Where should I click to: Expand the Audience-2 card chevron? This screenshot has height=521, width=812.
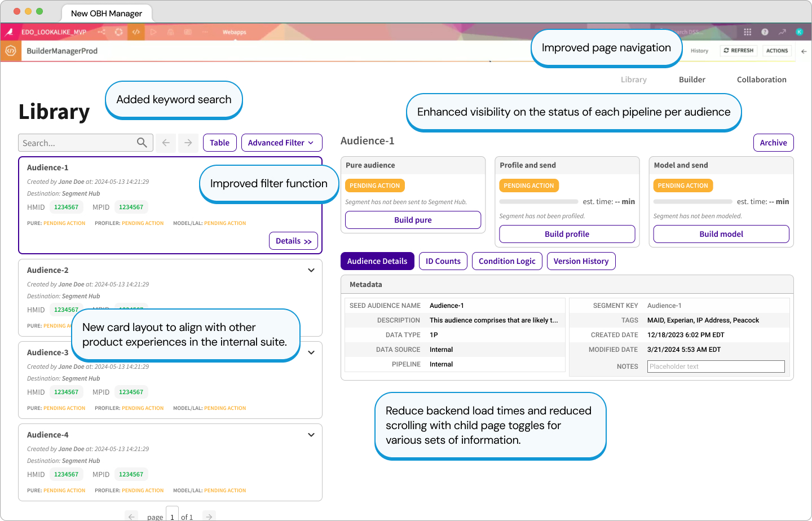coord(311,270)
